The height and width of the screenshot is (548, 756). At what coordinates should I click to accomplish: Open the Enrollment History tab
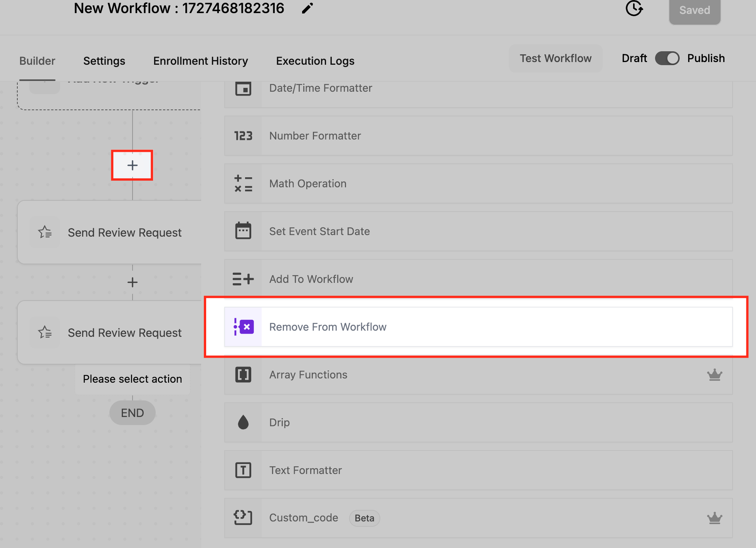pos(200,61)
